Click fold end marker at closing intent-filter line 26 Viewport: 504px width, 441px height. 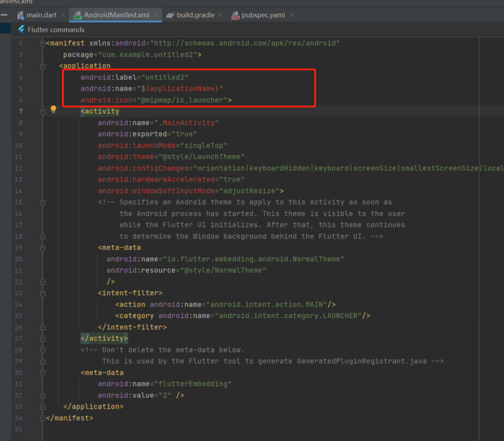click(43, 327)
